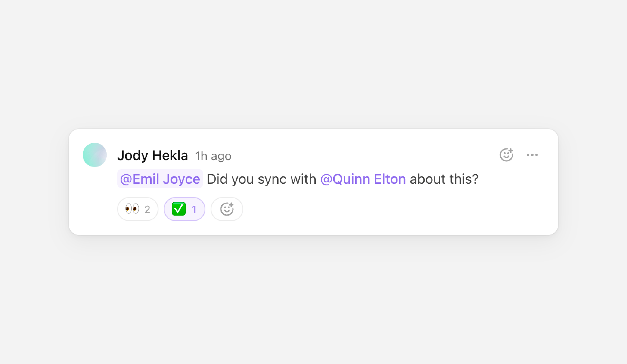Click the word "Joyce" in the first mention
The height and width of the screenshot is (364, 627).
click(x=181, y=179)
